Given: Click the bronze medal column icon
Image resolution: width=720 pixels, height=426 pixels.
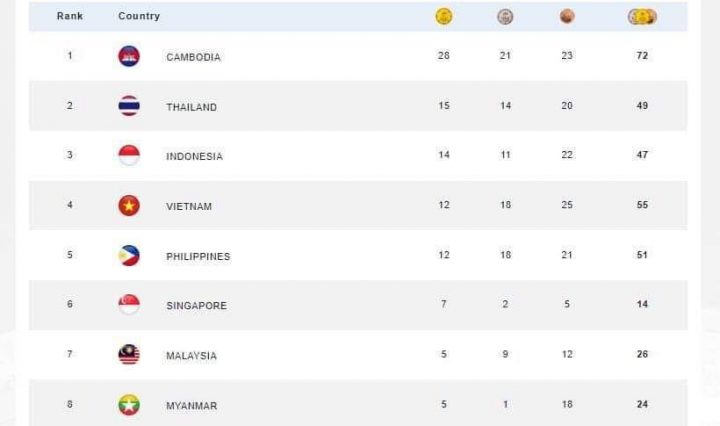Looking at the screenshot, I should [567, 16].
